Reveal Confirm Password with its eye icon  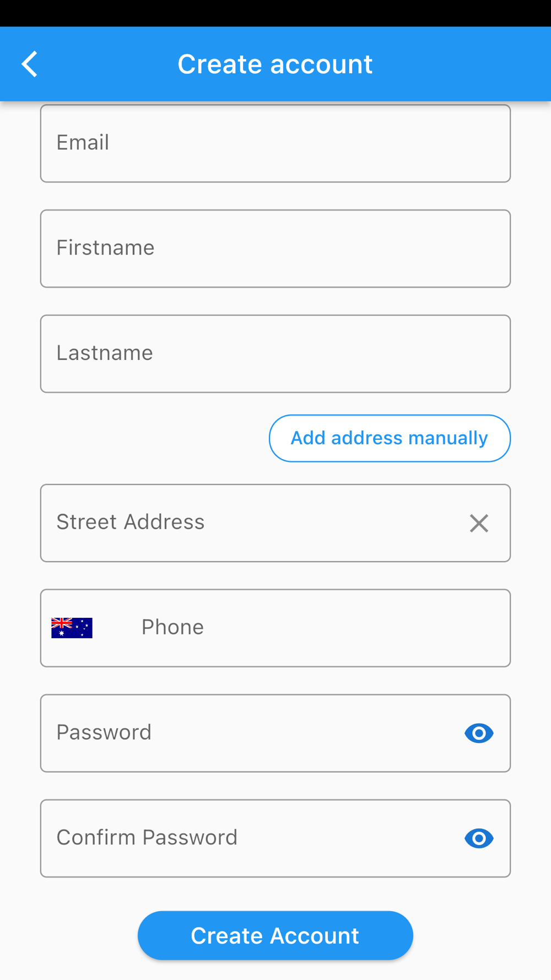point(479,838)
